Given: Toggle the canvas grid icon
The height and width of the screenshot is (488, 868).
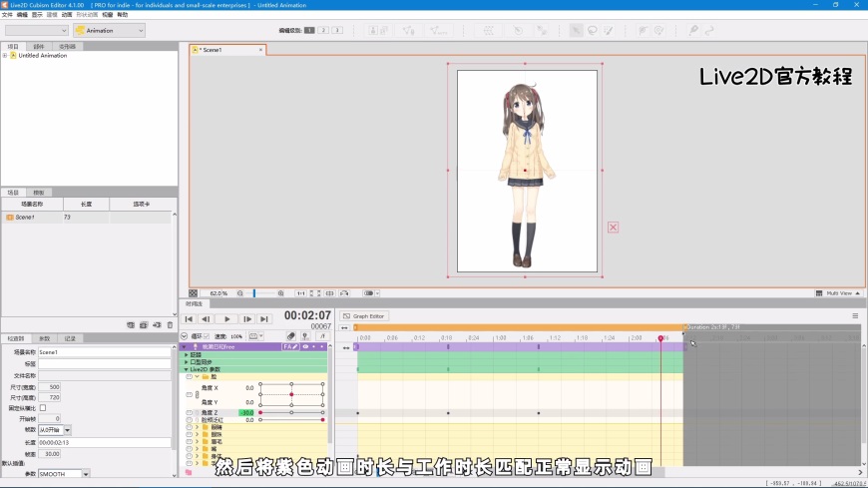Looking at the screenshot, I should point(194,293).
